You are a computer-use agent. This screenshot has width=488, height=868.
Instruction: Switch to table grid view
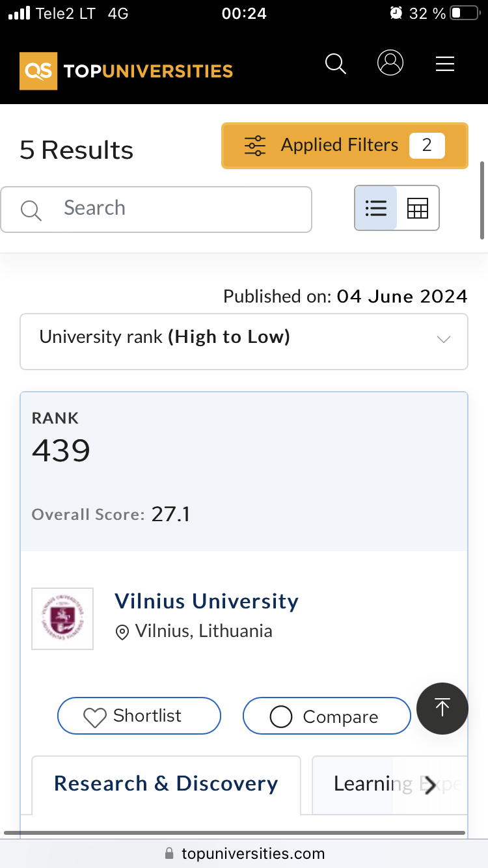coord(418,208)
